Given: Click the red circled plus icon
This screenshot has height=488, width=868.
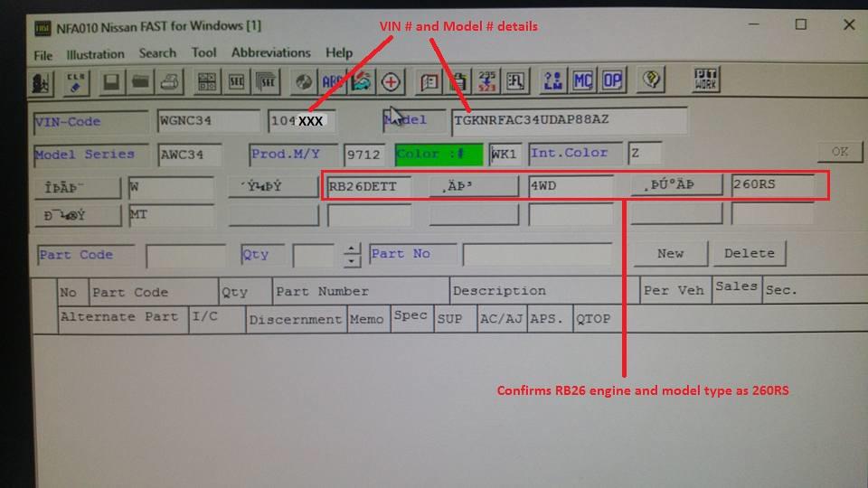Looking at the screenshot, I should click(391, 82).
